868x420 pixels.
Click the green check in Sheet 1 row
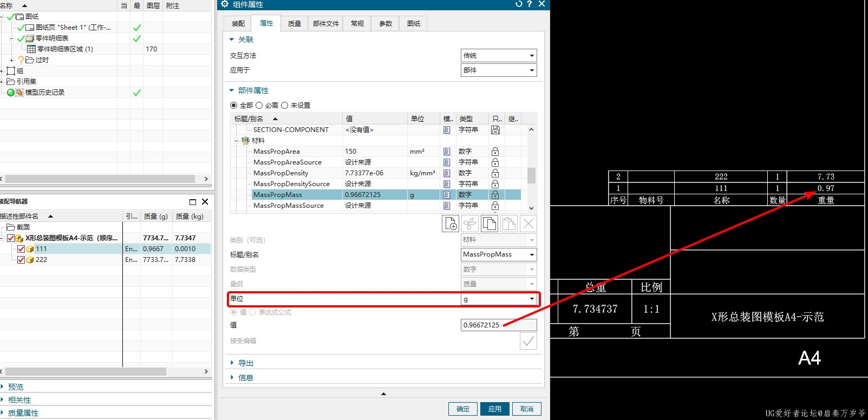click(x=137, y=28)
